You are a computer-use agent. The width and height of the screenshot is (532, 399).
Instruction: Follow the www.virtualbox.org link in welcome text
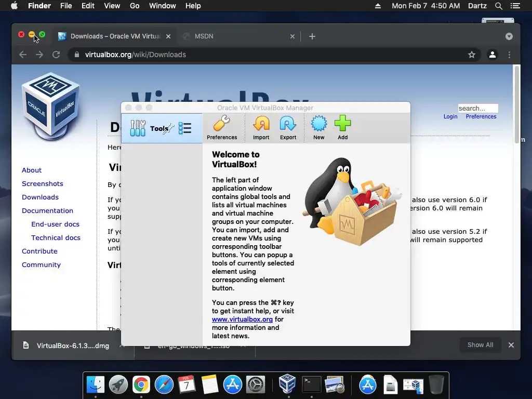pos(242,320)
